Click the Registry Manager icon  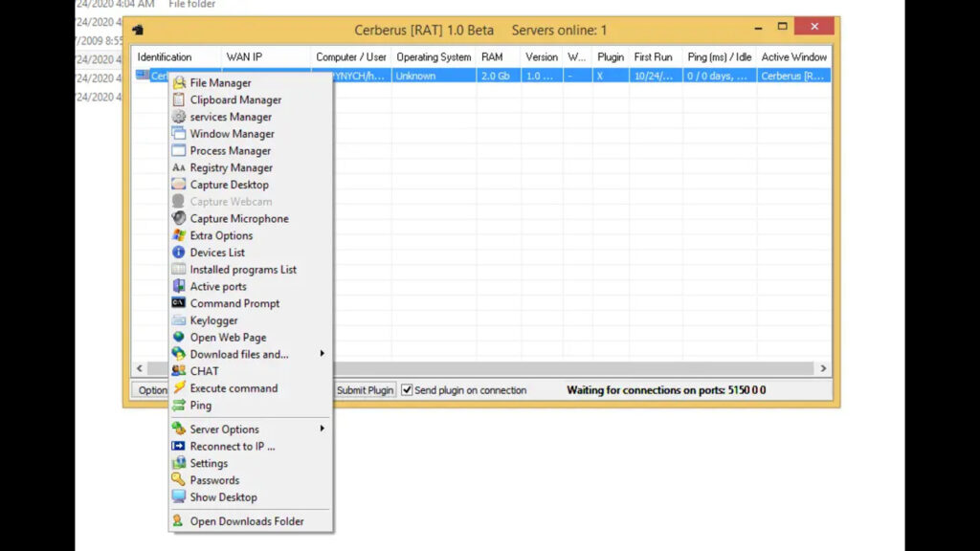coord(179,167)
